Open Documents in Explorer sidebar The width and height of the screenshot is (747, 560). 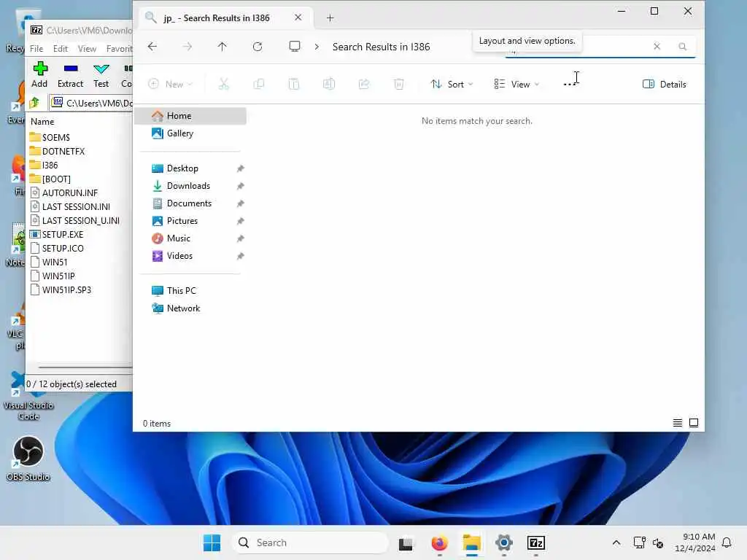[190, 203]
